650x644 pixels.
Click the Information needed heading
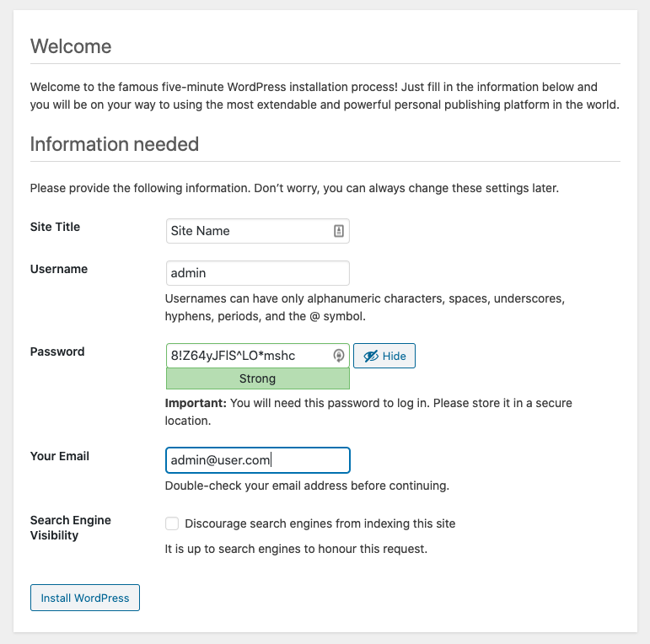(x=115, y=144)
